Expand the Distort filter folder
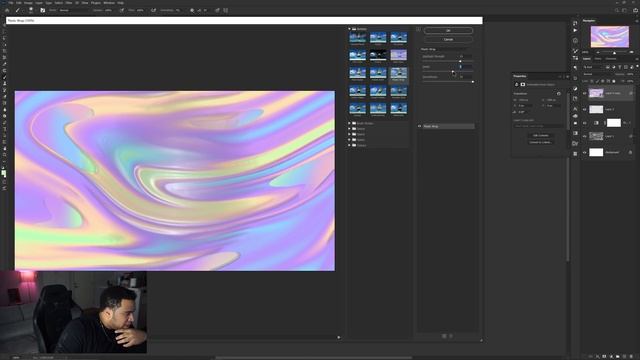This screenshot has width=640, height=360. pyautogui.click(x=350, y=129)
